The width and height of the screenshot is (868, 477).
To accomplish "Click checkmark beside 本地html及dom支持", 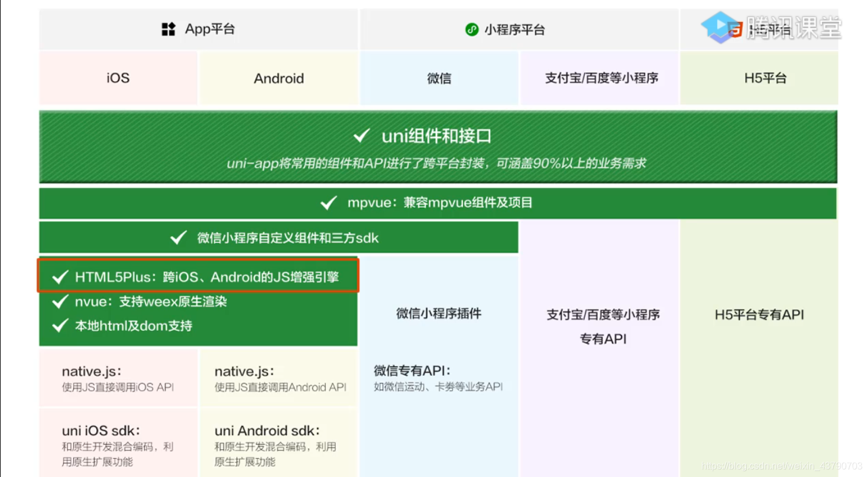I will point(60,325).
